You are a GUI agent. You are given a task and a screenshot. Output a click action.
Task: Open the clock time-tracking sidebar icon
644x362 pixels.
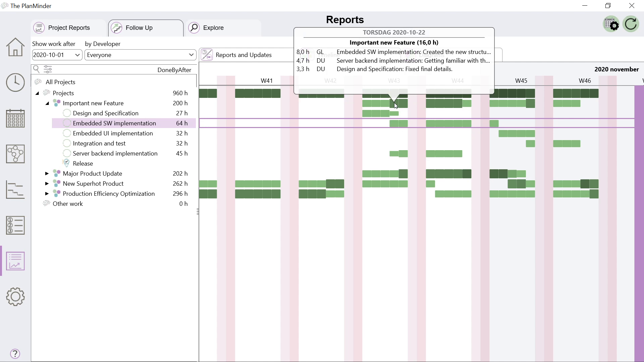coord(15,82)
